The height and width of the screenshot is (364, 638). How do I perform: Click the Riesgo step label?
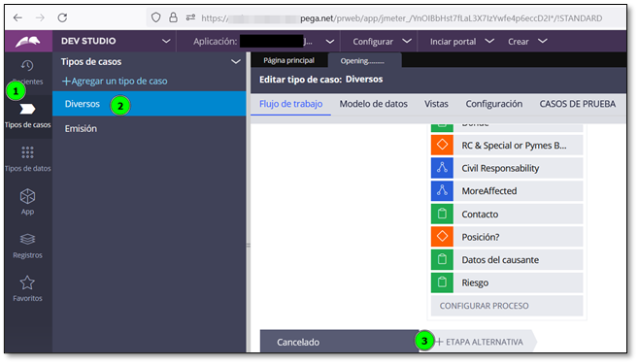[x=475, y=282]
